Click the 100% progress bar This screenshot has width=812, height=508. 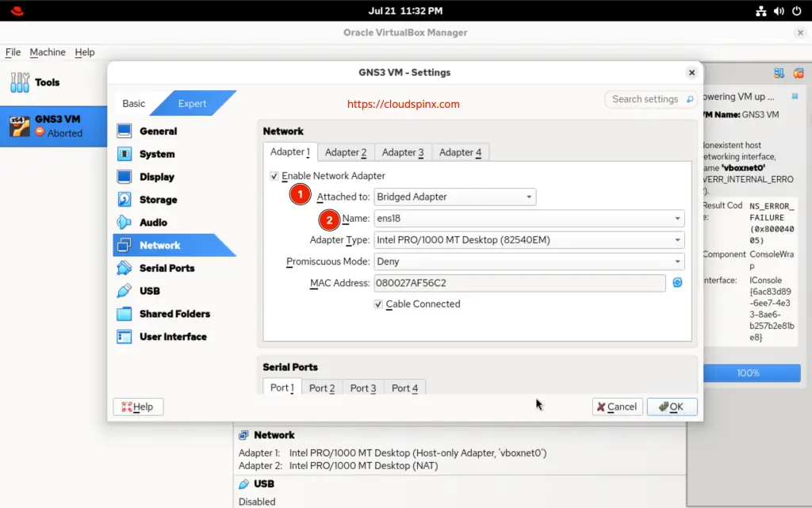751,372
